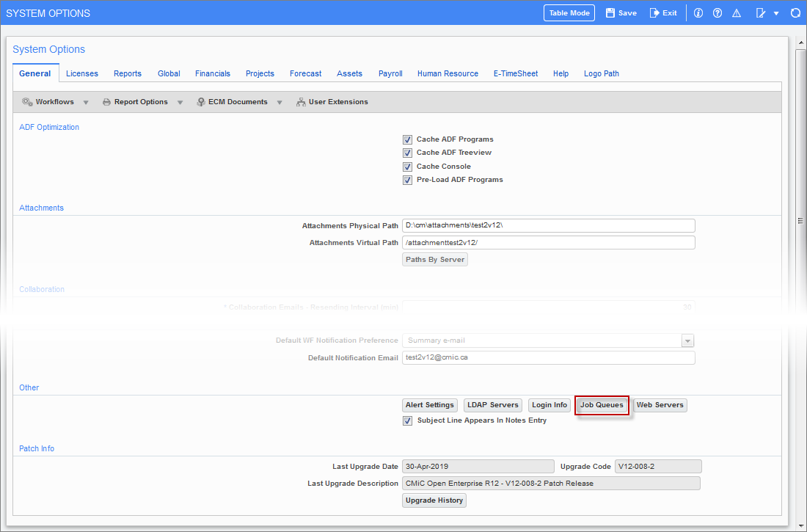
Task: Click the Job Queues button
Action: coord(602,405)
